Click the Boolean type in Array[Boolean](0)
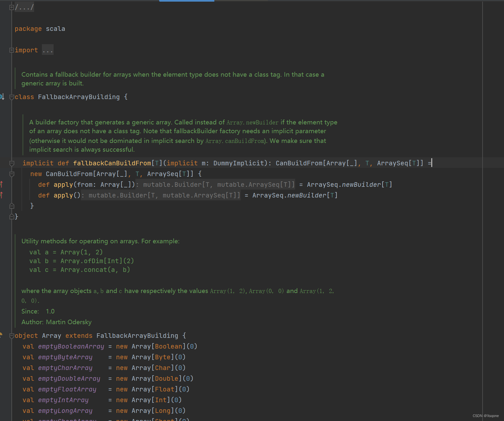504x421 pixels. (169, 347)
